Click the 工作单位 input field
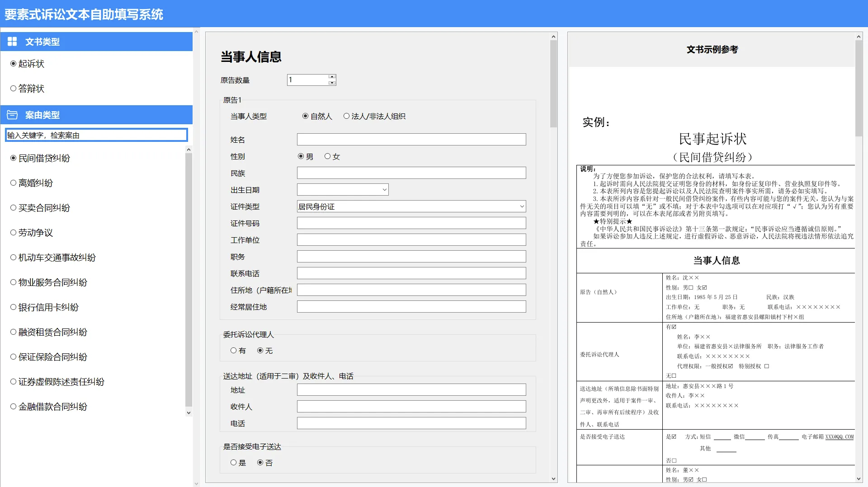The height and width of the screenshot is (487, 868). click(411, 240)
